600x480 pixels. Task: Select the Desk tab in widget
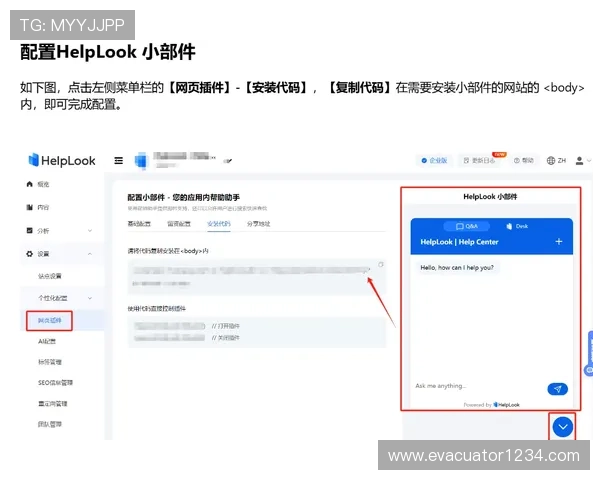click(x=517, y=226)
